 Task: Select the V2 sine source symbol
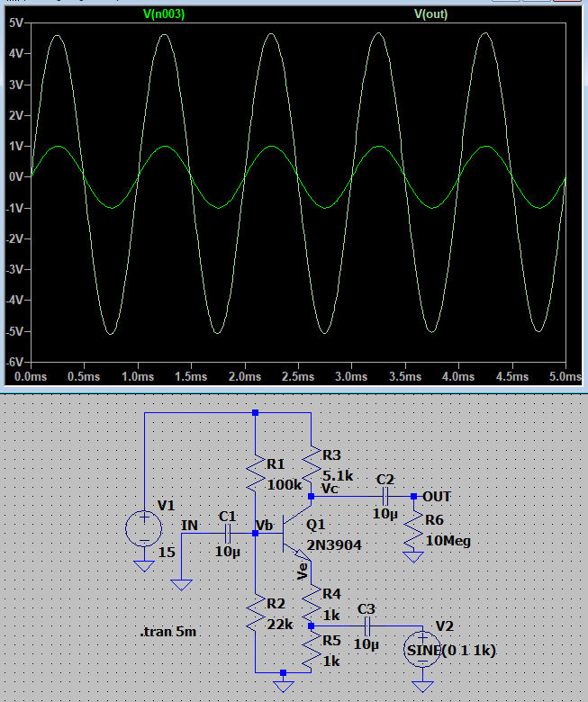pyautogui.click(x=421, y=652)
